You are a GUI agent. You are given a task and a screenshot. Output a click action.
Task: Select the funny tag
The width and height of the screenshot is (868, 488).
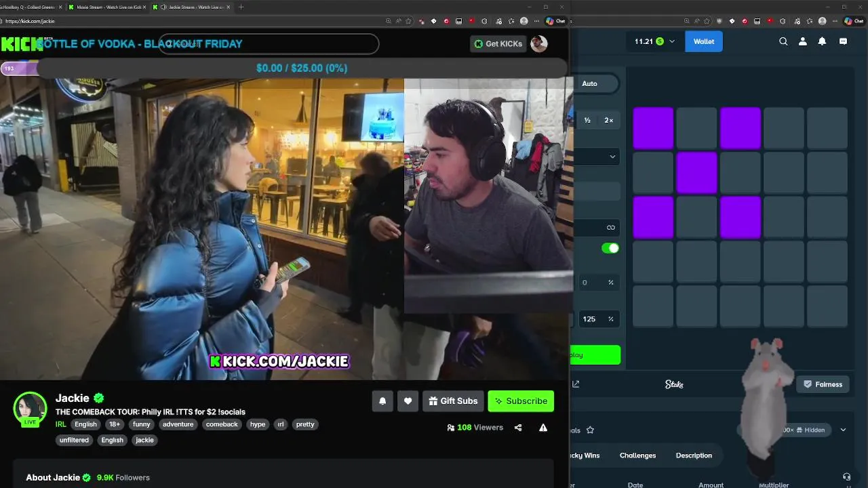point(142,424)
